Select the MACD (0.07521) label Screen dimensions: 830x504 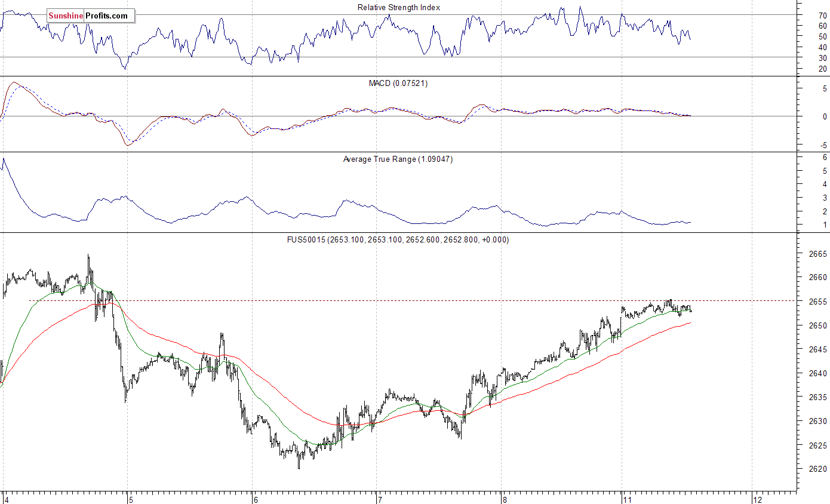(398, 84)
